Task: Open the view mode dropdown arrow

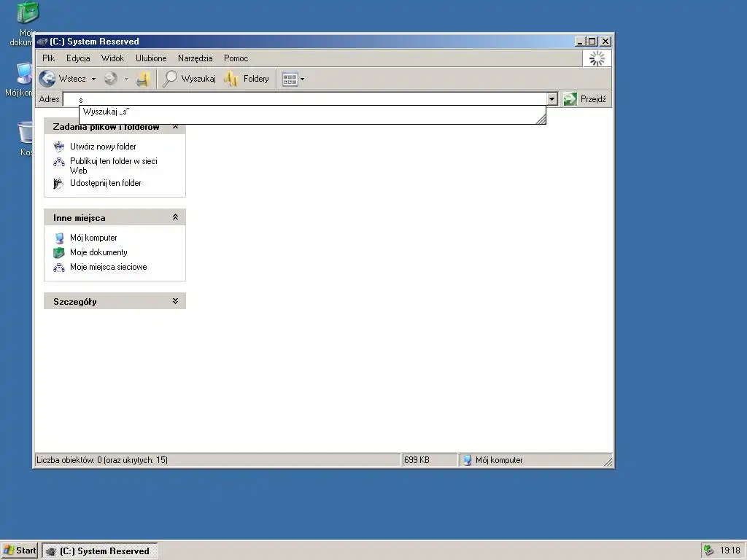Action: [x=302, y=79]
